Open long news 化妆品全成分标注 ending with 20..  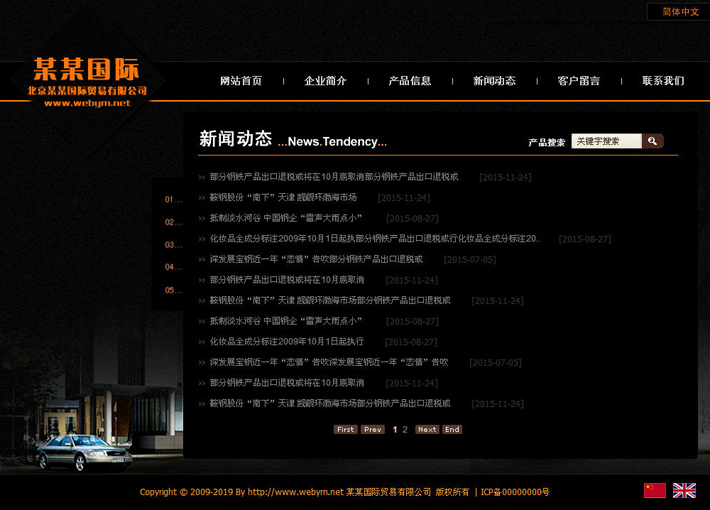pyautogui.click(x=375, y=239)
